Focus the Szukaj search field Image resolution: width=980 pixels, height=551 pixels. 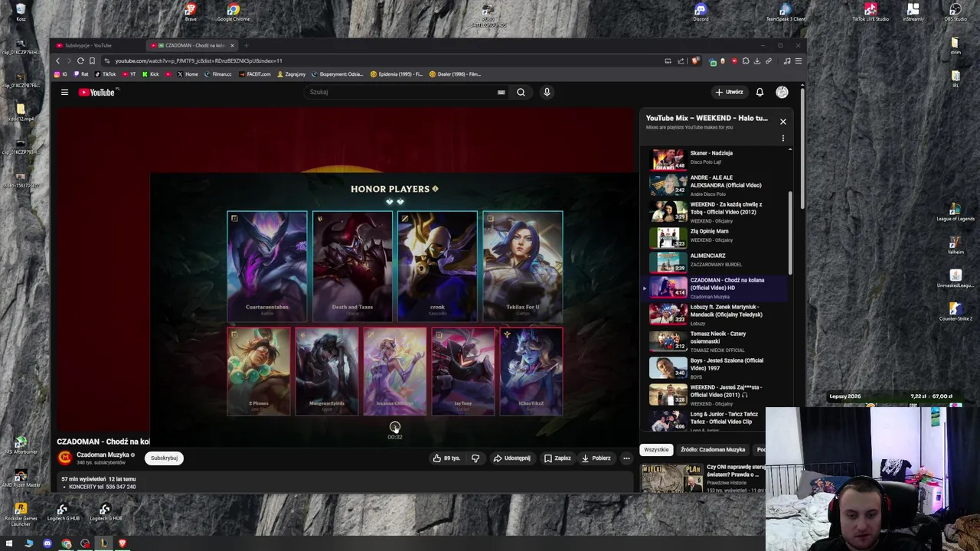pos(406,92)
